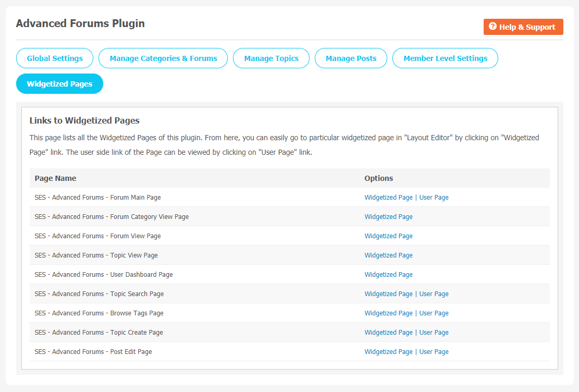Visit User Page for Browse Tags Page
579x392 pixels.
pyautogui.click(x=434, y=313)
